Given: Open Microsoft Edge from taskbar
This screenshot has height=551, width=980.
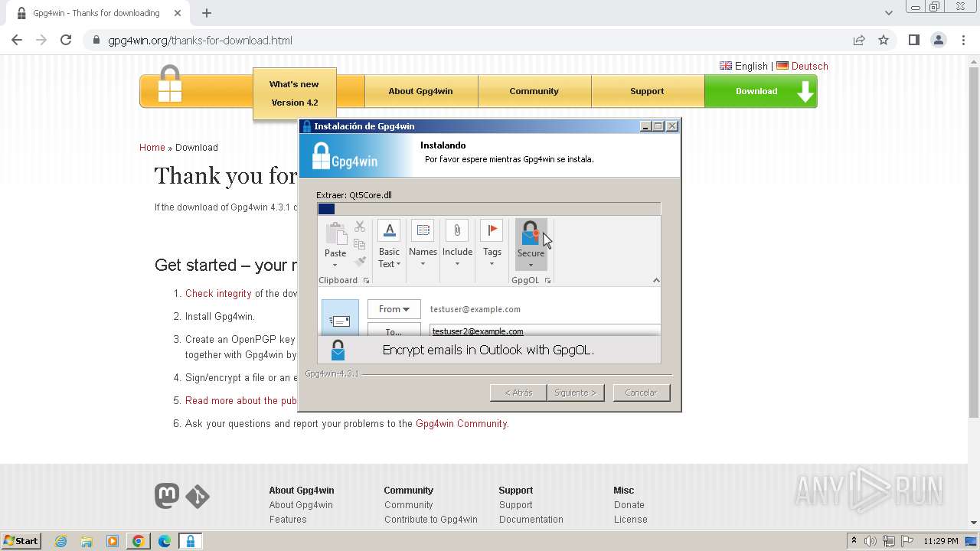Looking at the screenshot, I should pos(165,541).
